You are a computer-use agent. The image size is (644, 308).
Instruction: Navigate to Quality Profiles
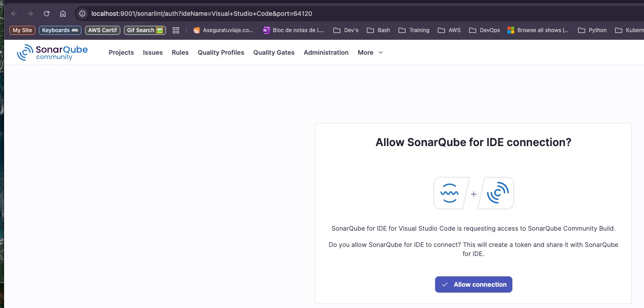coord(221,52)
